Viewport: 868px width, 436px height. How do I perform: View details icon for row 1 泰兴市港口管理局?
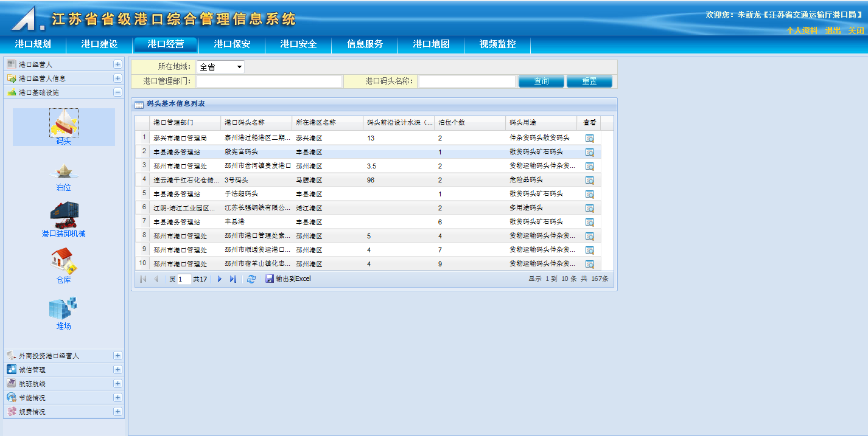[x=589, y=139]
